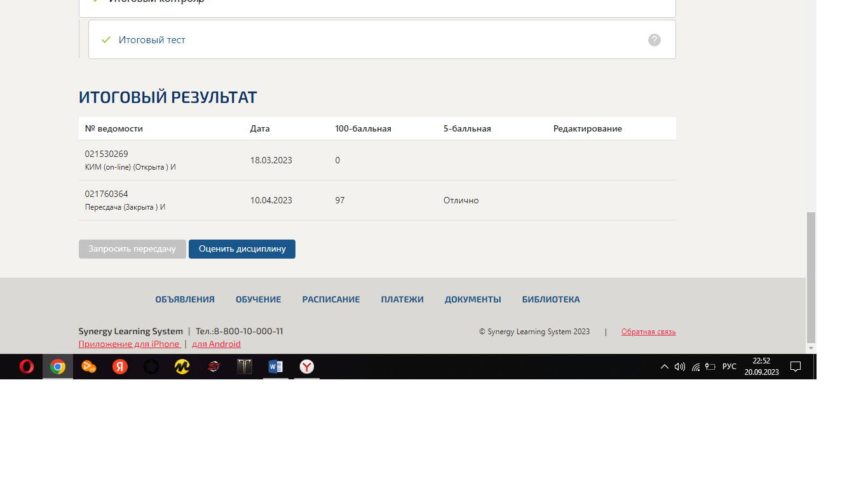The width and height of the screenshot is (868, 488).
Task: Click the Отлично grade cell
Action: click(x=461, y=200)
